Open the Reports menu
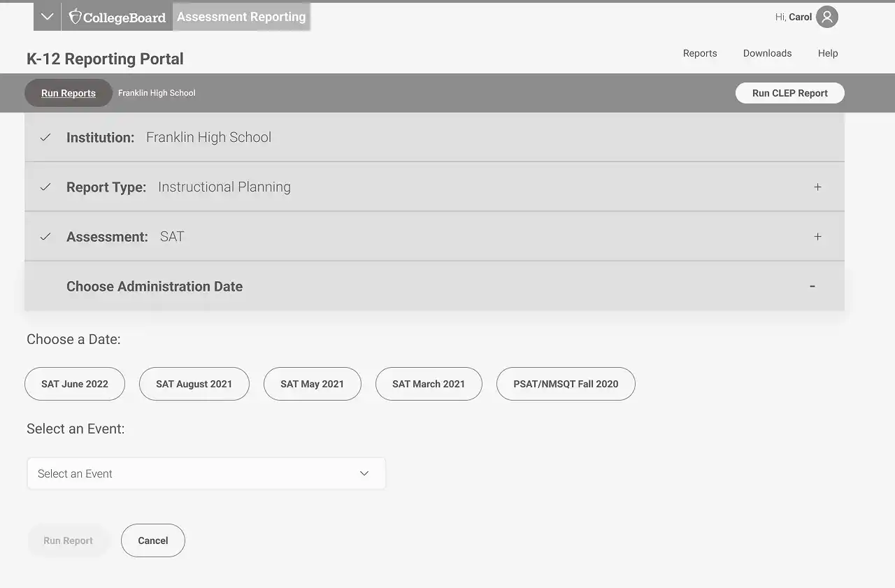This screenshot has width=895, height=588. pos(700,53)
